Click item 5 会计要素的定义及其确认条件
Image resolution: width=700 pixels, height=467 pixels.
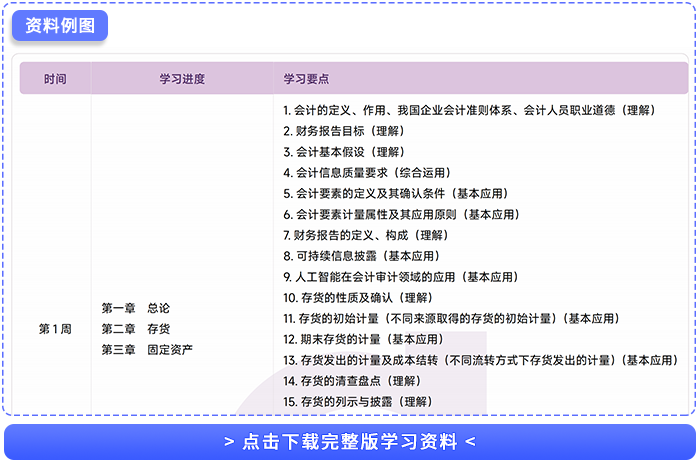point(396,194)
